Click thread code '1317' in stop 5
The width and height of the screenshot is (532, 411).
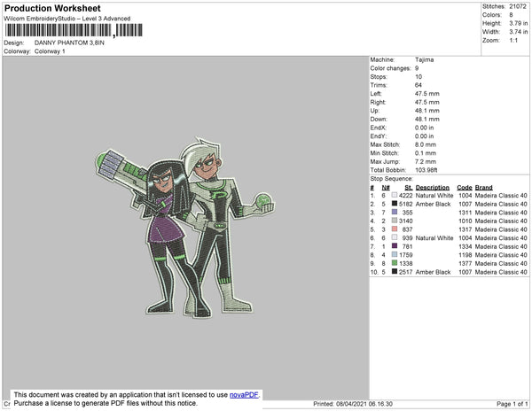tap(465, 229)
